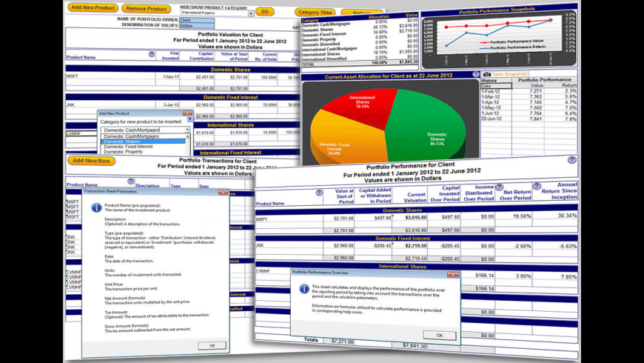Select 3-Jan-12 First Invested cell
The width and height of the screenshot is (644, 363).
[171, 105]
